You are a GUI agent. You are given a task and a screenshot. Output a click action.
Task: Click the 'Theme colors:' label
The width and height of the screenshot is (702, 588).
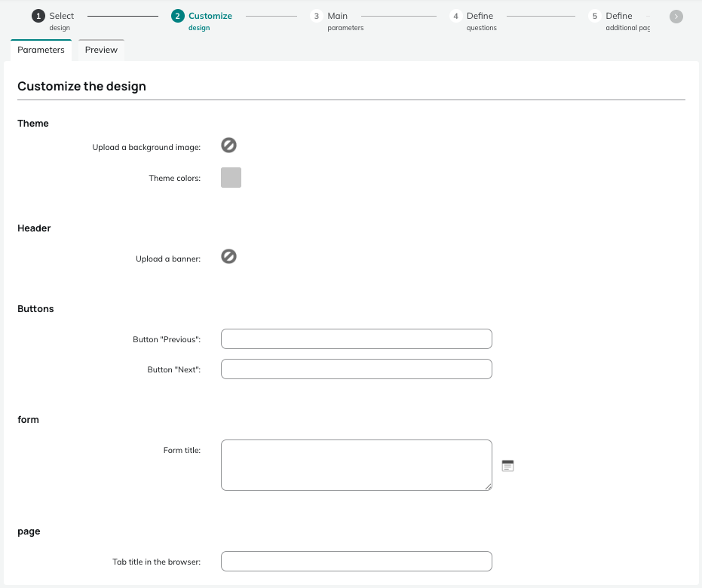pyautogui.click(x=175, y=178)
